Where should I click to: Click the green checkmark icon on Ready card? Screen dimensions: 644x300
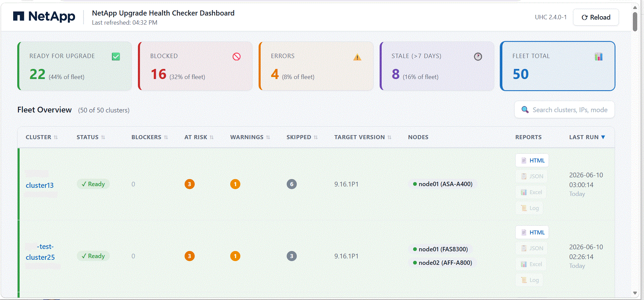116,56
